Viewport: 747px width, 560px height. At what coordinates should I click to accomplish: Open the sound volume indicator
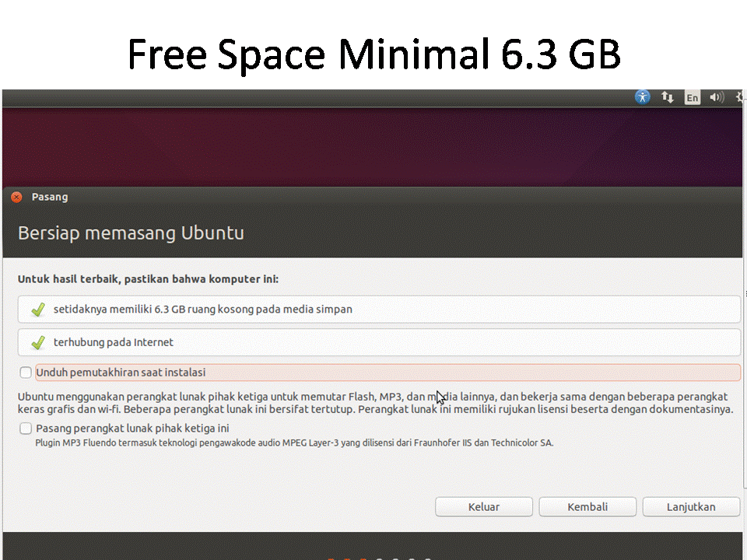(717, 98)
